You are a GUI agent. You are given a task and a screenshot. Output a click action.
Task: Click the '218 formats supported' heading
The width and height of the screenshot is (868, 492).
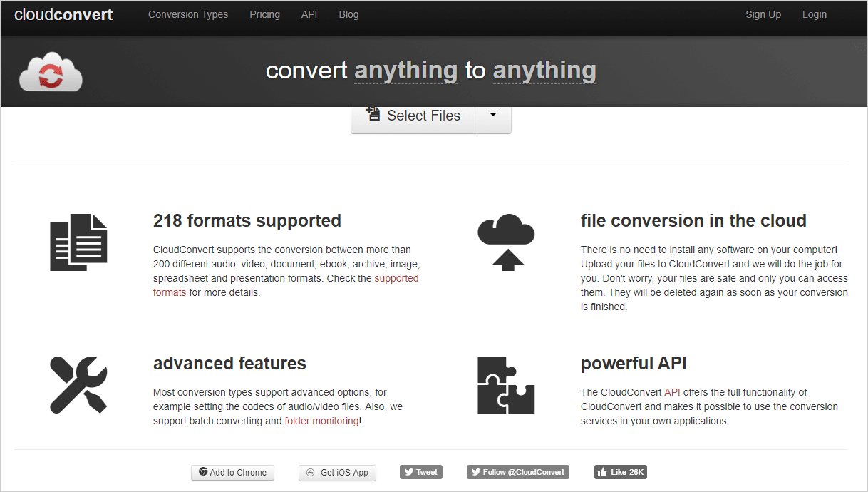click(x=247, y=221)
